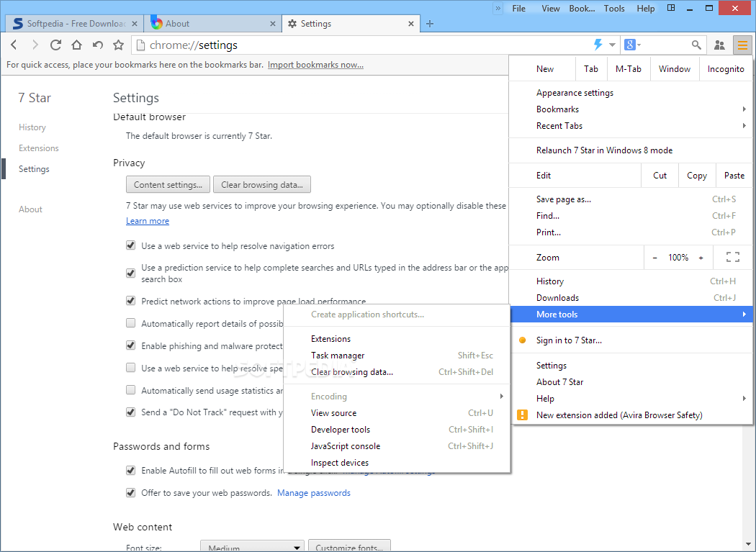Open History in left sidebar
Viewport: 756px width, 552px height.
(x=32, y=127)
